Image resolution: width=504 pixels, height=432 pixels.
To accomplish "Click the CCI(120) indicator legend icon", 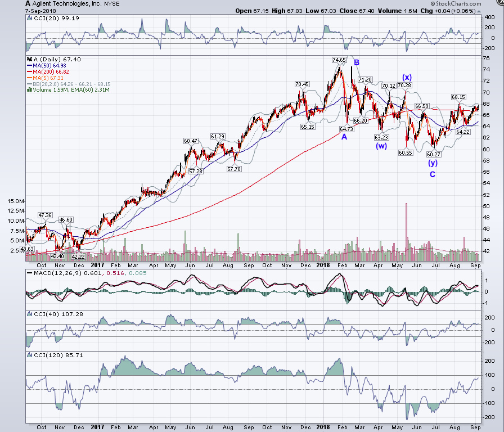I will click(x=30, y=355).
